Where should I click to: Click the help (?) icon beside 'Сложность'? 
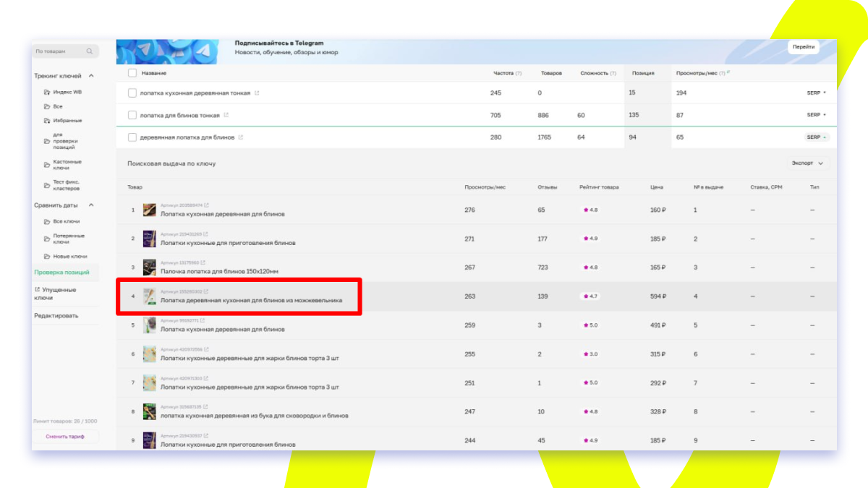(x=613, y=73)
